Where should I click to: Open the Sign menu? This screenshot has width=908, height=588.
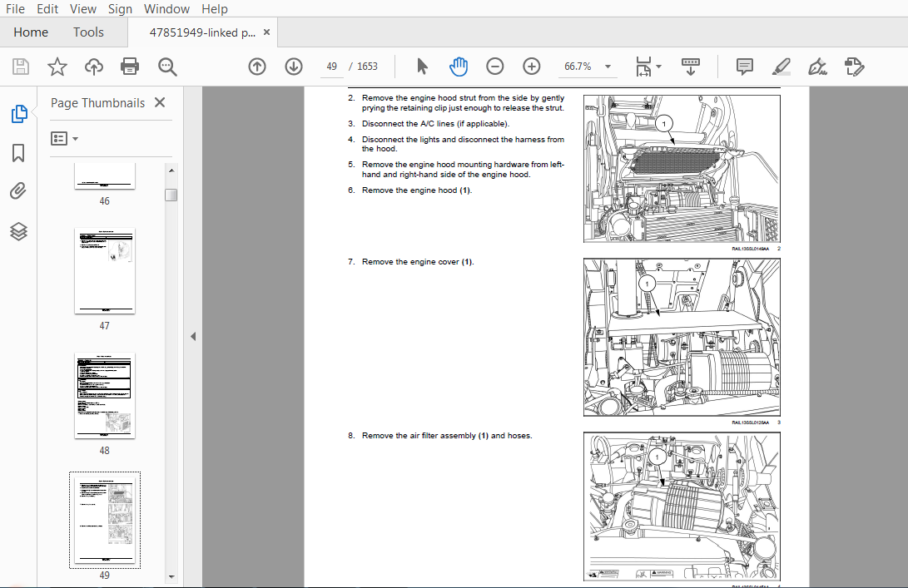tap(120, 8)
